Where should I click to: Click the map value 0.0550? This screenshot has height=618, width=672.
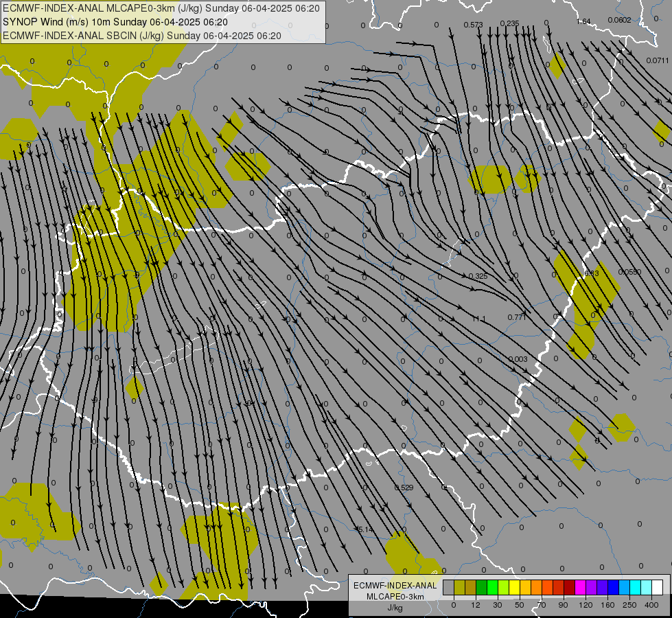629,272
